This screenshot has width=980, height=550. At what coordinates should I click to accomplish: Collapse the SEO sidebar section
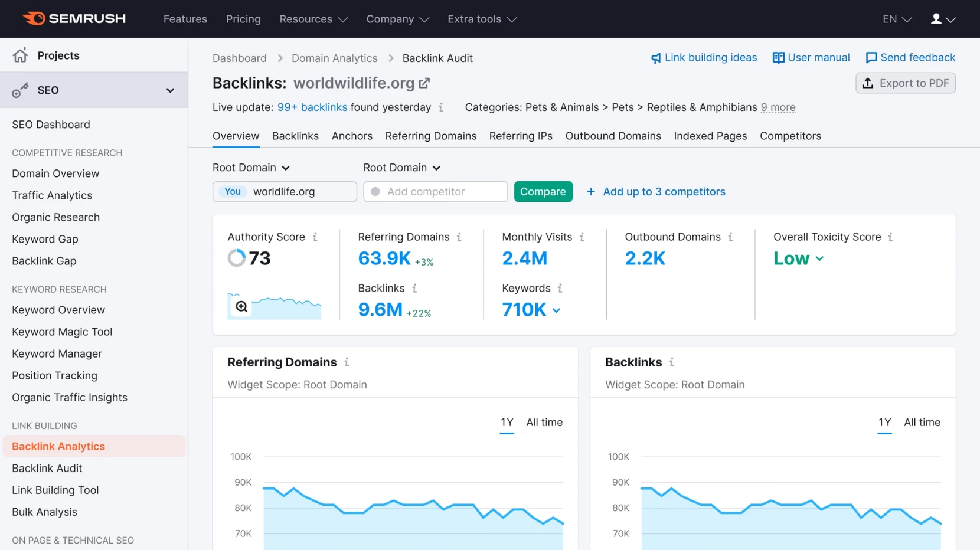pos(170,90)
